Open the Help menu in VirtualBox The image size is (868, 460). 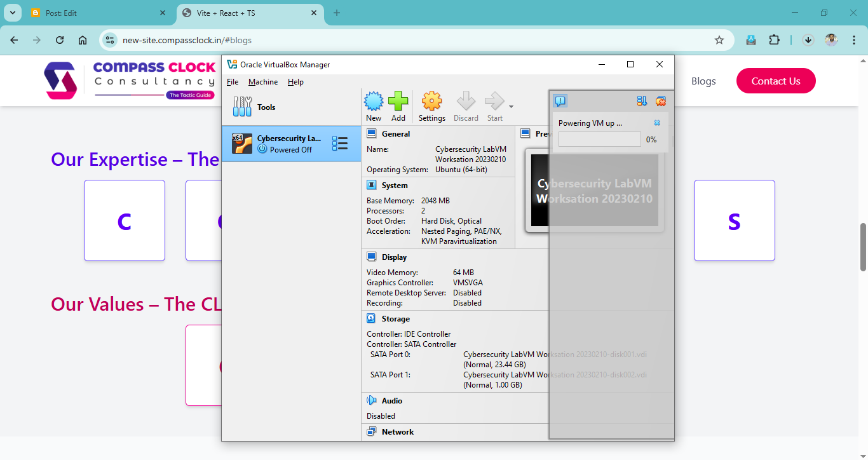coord(295,82)
